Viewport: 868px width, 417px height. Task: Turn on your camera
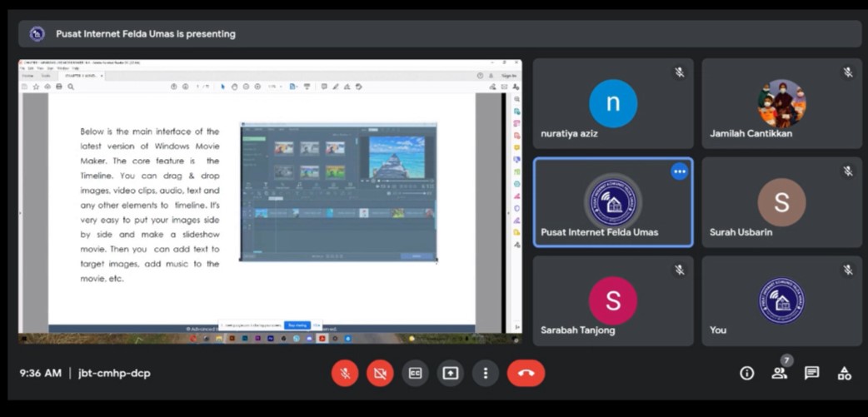point(380,373)
